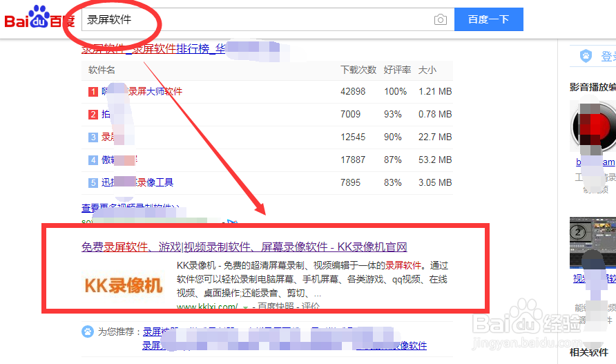Screen dimensions: 616x364
Task: Click the 87% rating cell
Action: (393, 160)
